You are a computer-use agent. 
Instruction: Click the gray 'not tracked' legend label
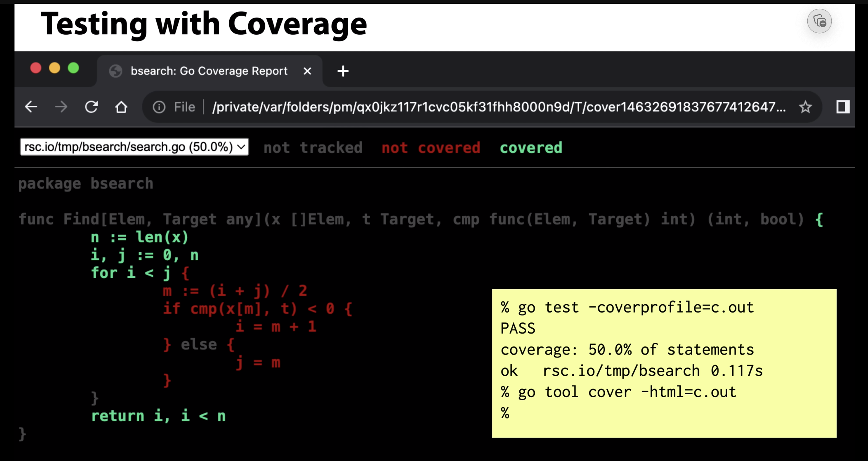[313, 148]
